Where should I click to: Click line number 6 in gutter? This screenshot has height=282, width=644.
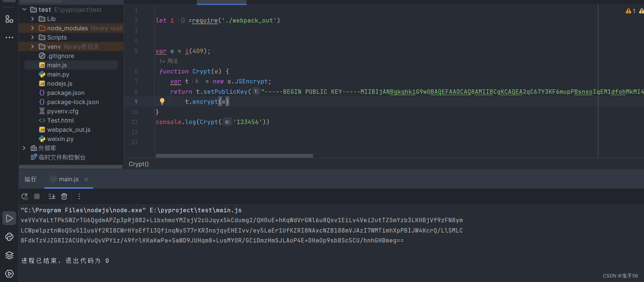(136, 71)
